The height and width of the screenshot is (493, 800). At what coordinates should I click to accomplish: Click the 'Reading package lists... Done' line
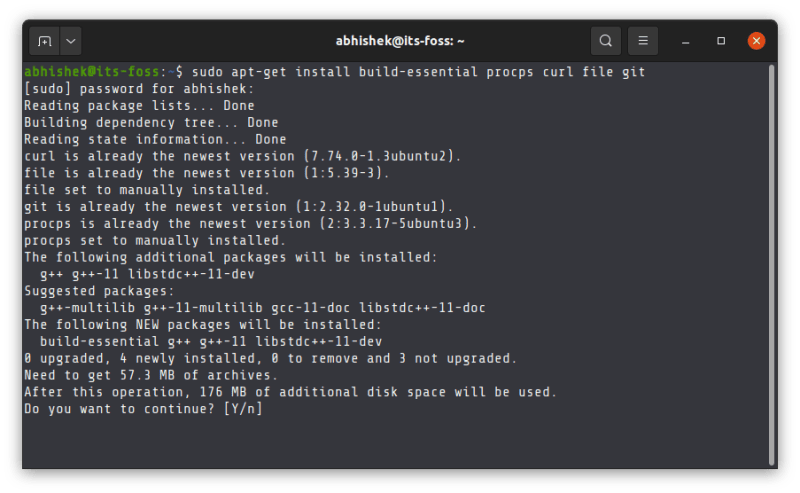pyautogui.click(x=138, y=106)
